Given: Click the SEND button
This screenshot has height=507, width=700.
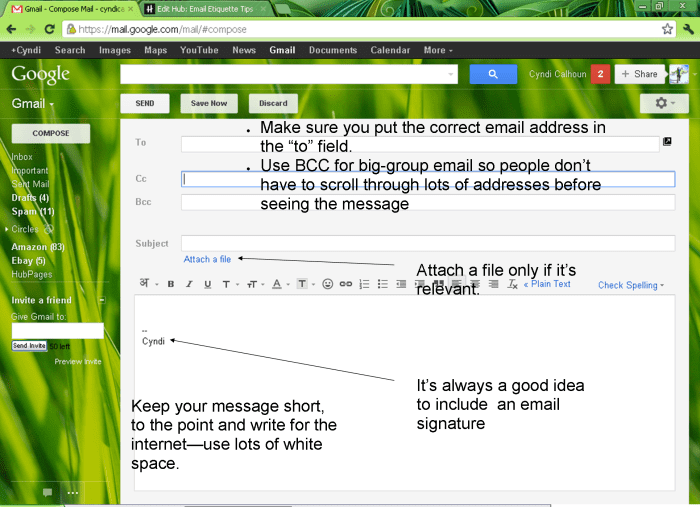Looking at the screenshot, I should 144,103.
